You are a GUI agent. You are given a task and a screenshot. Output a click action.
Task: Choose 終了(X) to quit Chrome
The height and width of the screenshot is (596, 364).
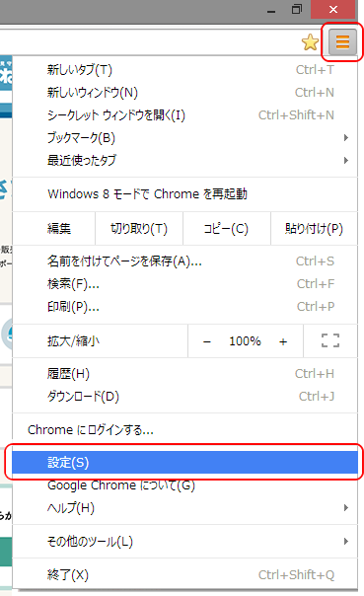click(x=185, y=574)
